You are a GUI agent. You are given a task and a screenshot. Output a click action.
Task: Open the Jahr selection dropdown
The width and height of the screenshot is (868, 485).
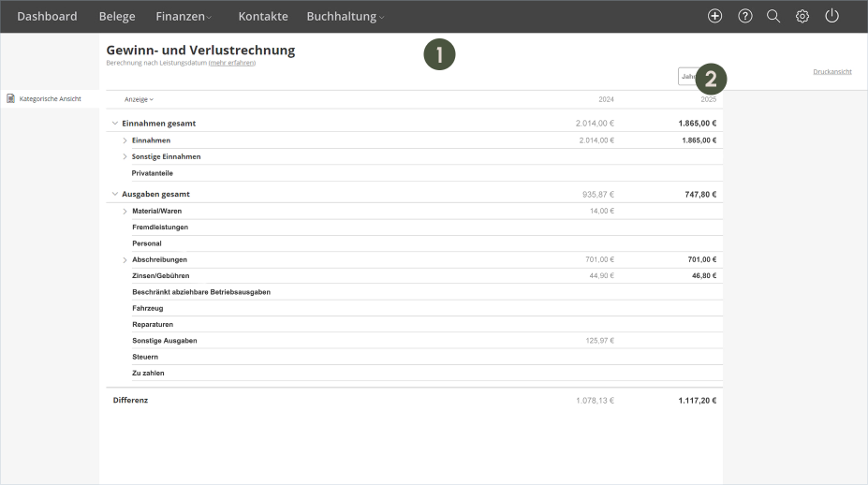(688, 77)
